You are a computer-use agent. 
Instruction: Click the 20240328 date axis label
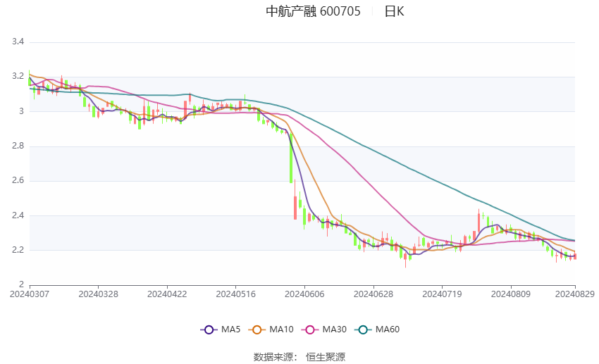[98, 294]
